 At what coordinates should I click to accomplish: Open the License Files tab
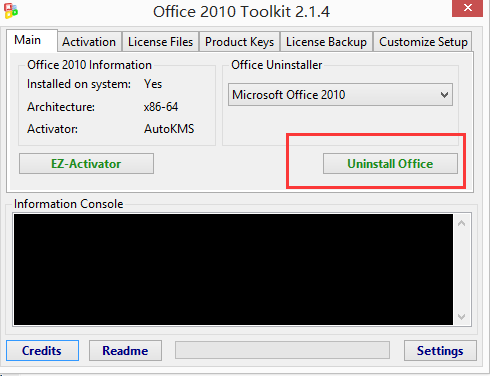click(x=160, y=42)
